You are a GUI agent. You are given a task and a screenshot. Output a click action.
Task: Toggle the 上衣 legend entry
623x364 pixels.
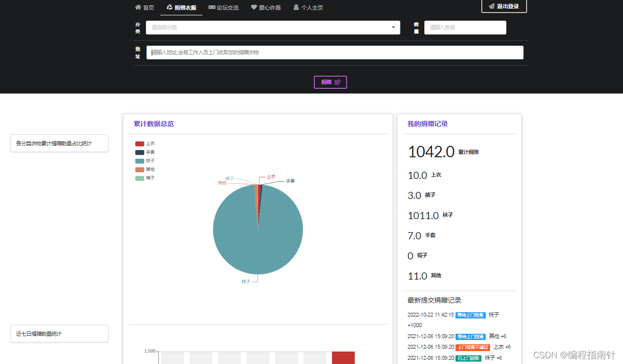[x=145, y=143]
